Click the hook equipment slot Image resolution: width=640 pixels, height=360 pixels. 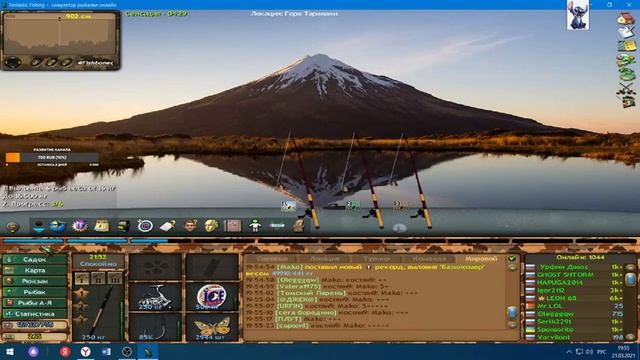155,327
